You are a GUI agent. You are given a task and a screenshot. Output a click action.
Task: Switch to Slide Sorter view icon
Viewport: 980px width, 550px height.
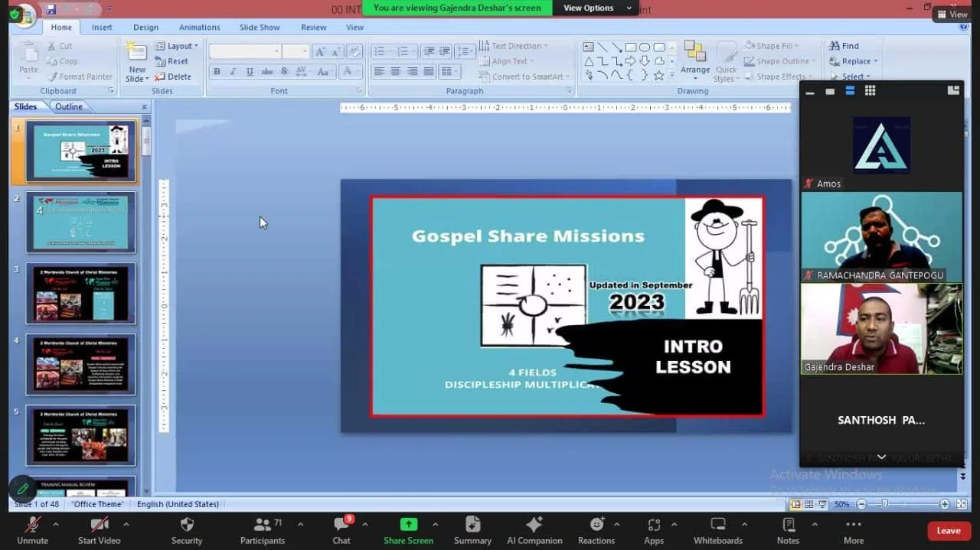tap(809, 504)
